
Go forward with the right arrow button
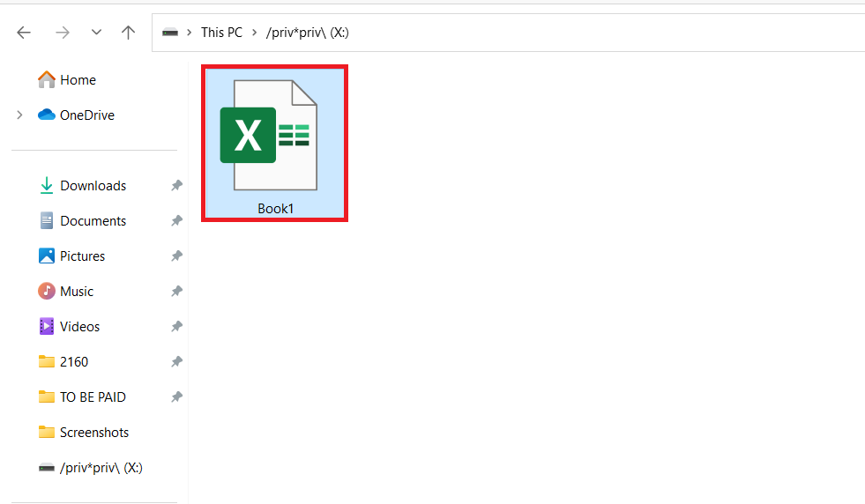63,33
